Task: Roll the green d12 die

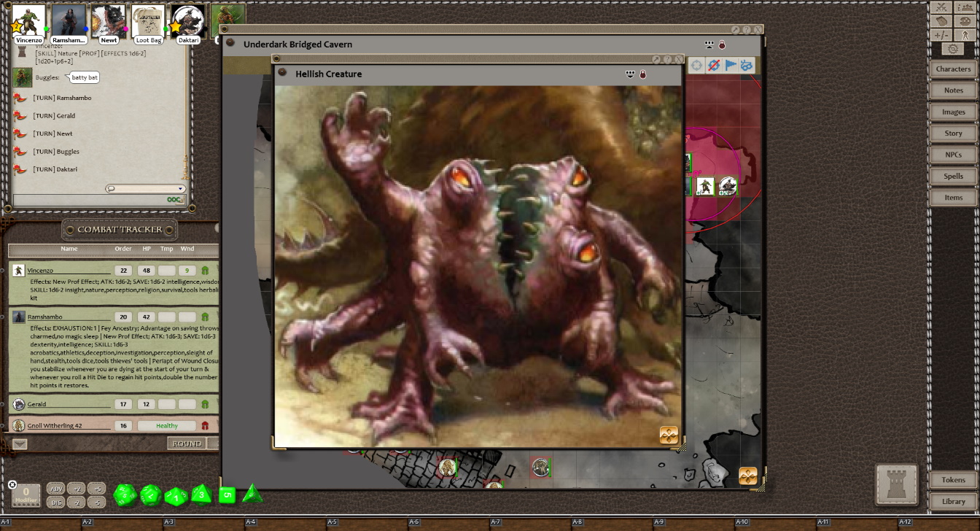Action: (151, 495)
